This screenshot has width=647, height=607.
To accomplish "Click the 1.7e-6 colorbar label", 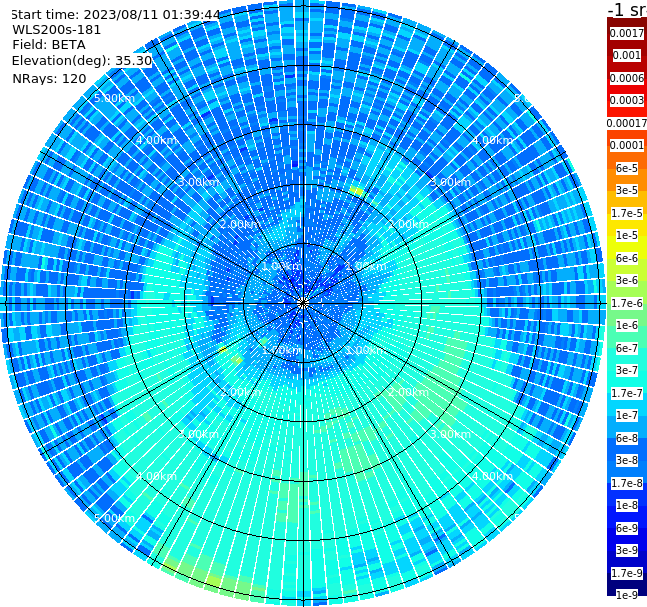I will tap(627, 303).
